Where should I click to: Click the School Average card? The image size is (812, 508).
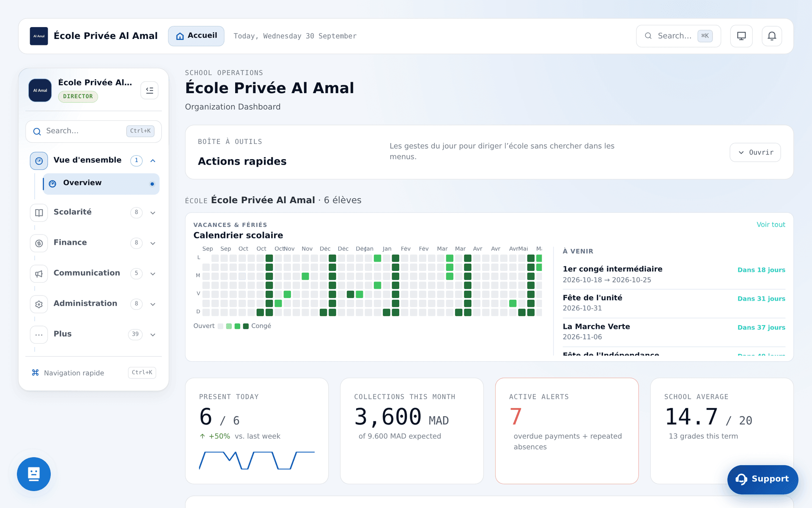[x=721, y=431]
